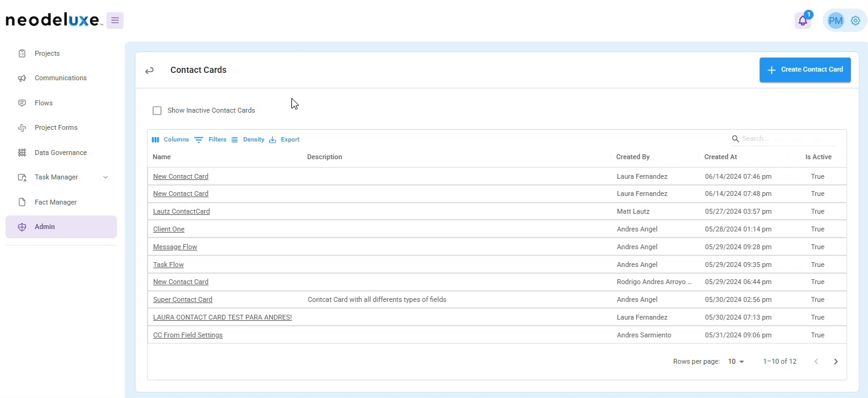Click the Task Manager icon in sidebar
Screen dimensions: 868x398
22,178
